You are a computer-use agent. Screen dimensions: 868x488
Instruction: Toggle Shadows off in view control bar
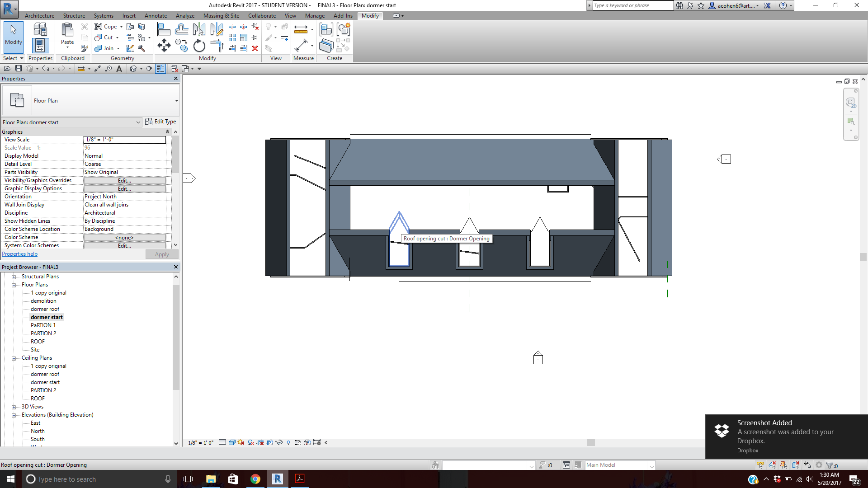[x=251, y=442]
